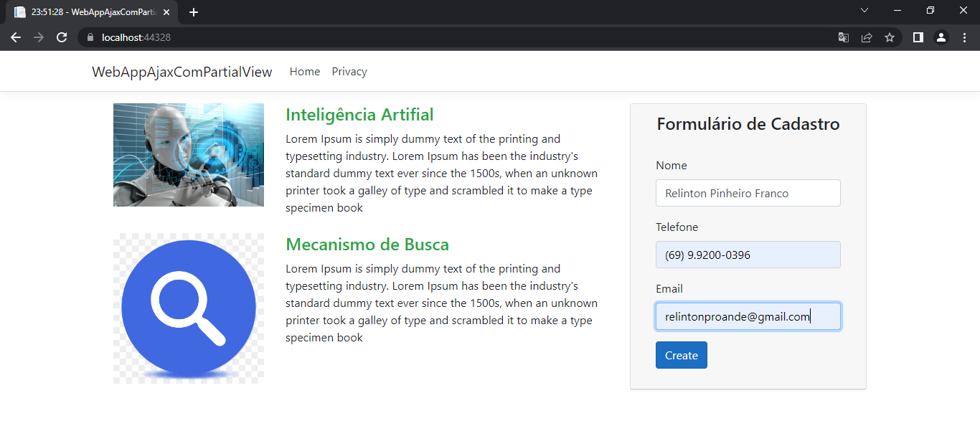Image resolution: width=980 pixels, height=421 pixels.
Task: Click the Email input field
Action: [748, 316]
